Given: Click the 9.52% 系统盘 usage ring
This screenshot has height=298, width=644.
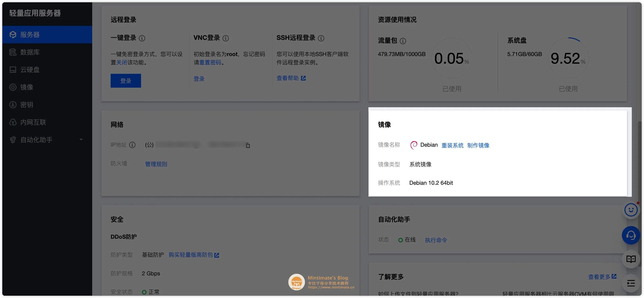Looking at the screenshot, I should pyautogui.click(x=568, y=58).
